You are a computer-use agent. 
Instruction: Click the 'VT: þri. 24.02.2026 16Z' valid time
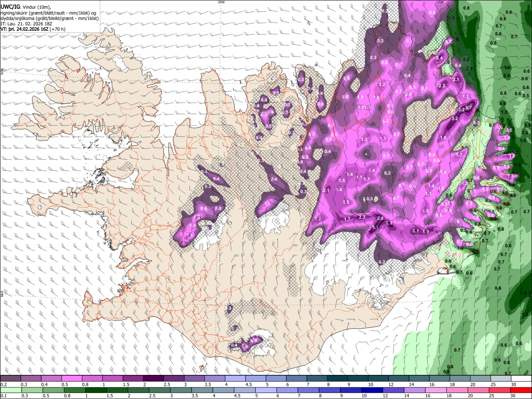(x=25, y=30)
